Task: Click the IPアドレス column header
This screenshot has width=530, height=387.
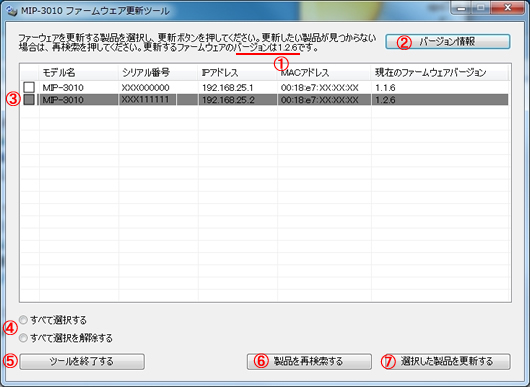Action: pyautogui.click(x=238, y=72)
